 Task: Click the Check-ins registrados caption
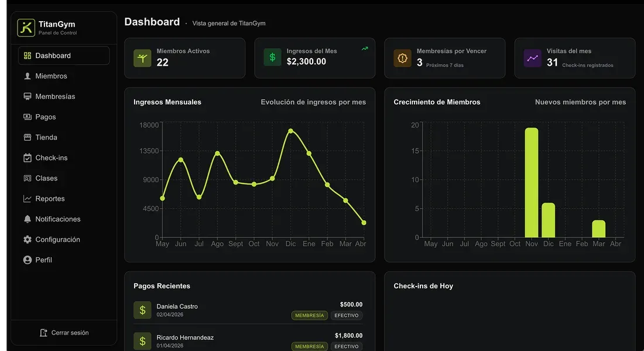(588, 66)
